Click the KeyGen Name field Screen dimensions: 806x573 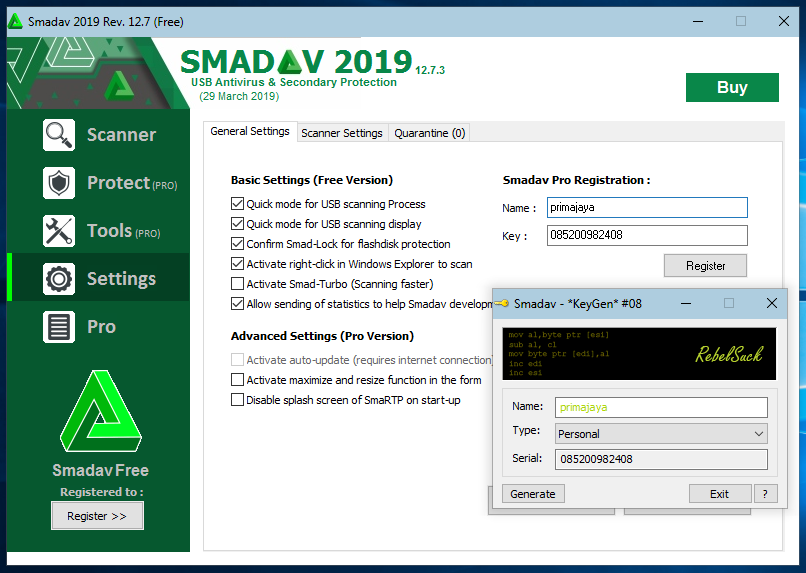[661, 408]
